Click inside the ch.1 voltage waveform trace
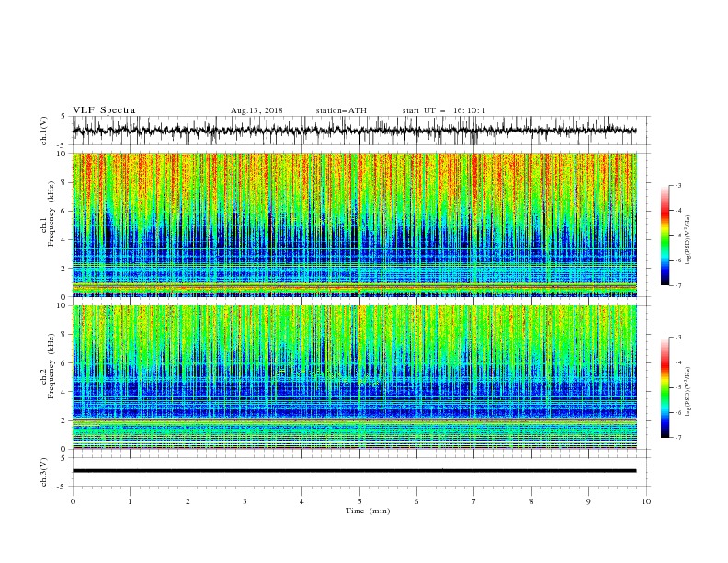The image size is (728, 563). [x=354, y=131]
